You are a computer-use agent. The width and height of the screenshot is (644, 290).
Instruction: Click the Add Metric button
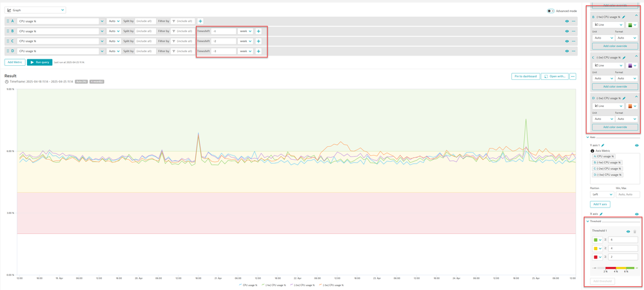point(15,63)
